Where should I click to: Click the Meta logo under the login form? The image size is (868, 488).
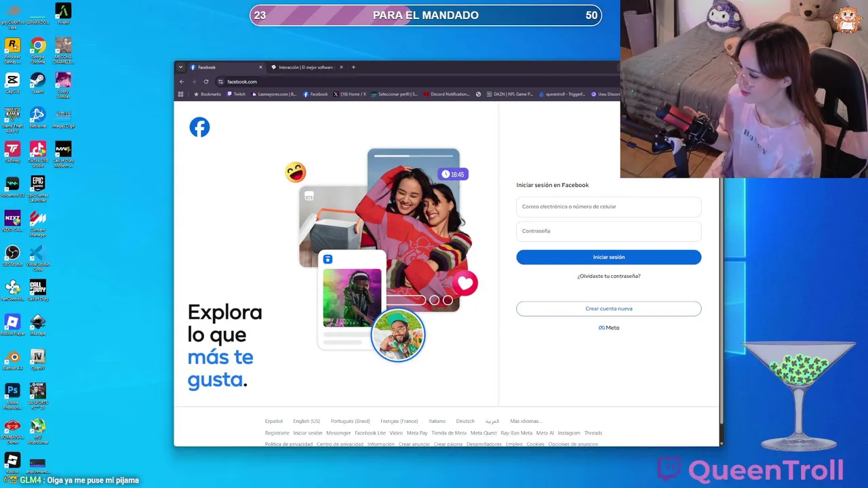click(609, 327)
